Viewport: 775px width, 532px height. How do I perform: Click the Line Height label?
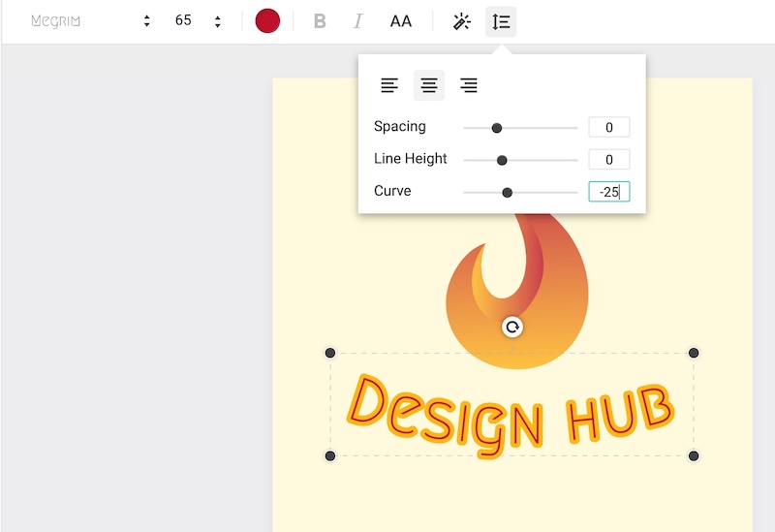(410, 159)
